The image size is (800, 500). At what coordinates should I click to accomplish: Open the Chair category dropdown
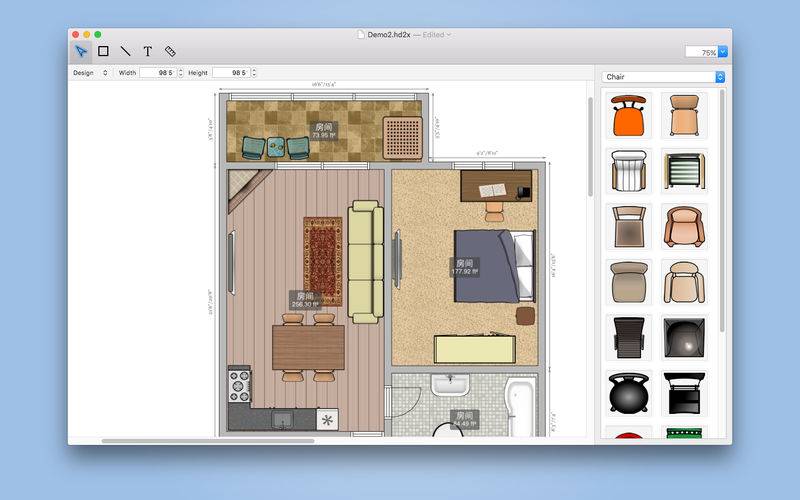click(663, 77)
